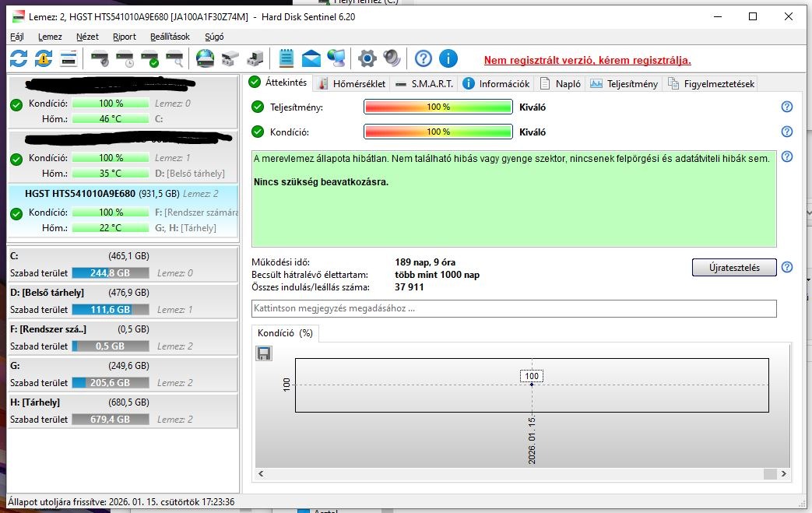Click the 189 nap, 9 óra working time value
The image size is (812, 513).
(425, 262)
